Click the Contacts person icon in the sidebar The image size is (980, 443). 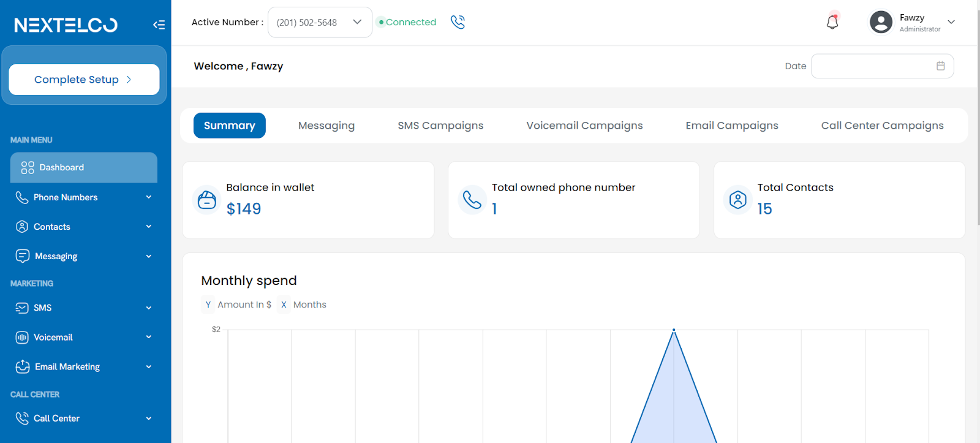tap(22, 227)
